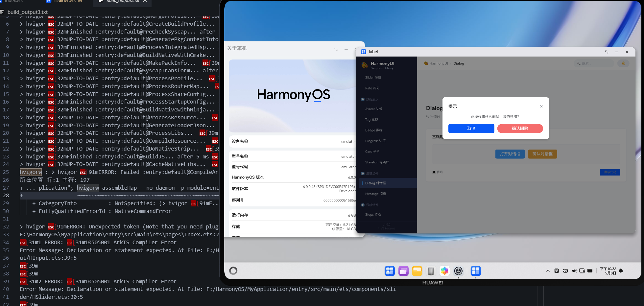Click the HarmonyUI palette logo in the sidebar
This screenshot has height=306, width=644.
point(365,65)
